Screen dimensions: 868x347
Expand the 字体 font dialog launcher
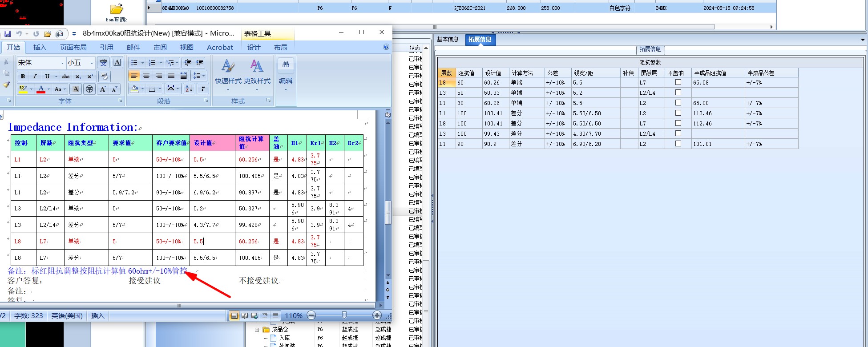pyautogui.click(x=120, y=101)
